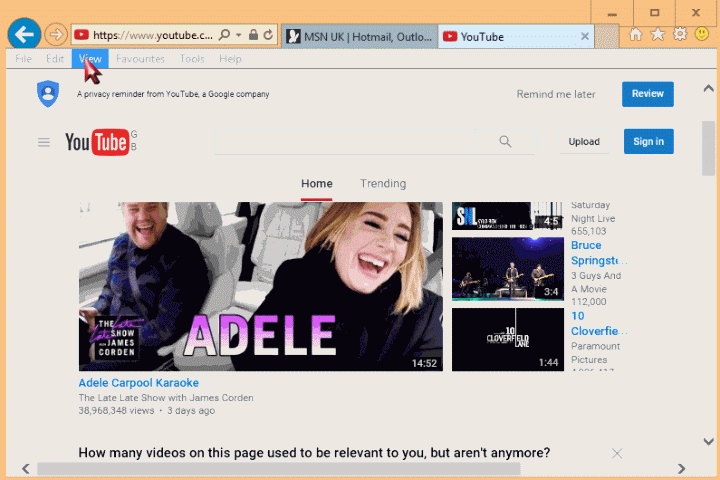Open the Tools menu
The image size is (720, 480).
click(x=192, y=59)
